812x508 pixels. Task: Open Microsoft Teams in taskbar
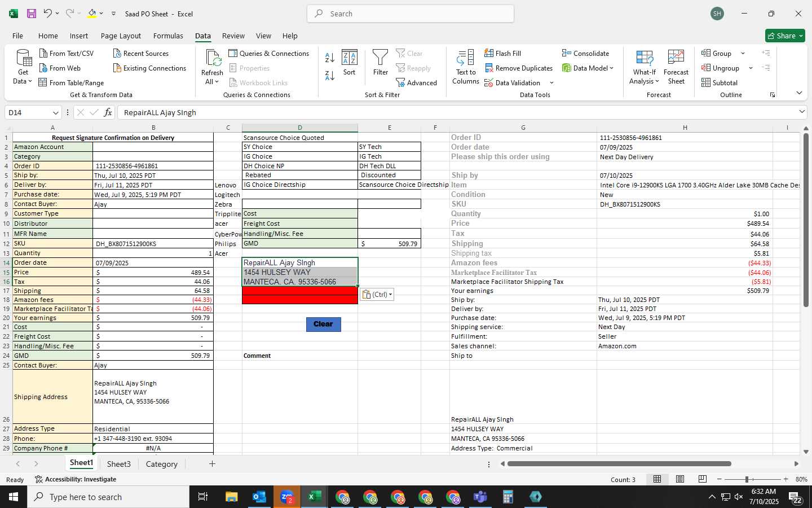point(480,497)
